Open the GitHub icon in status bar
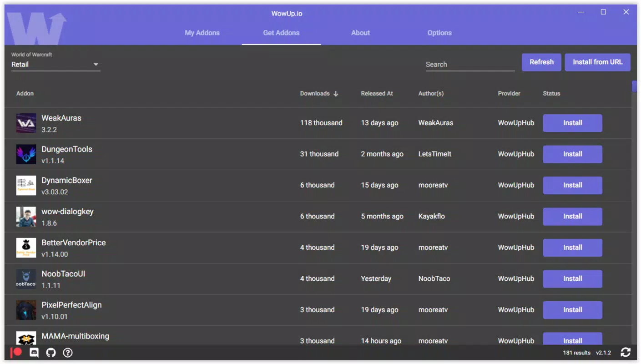 click(x=51, y=353)
